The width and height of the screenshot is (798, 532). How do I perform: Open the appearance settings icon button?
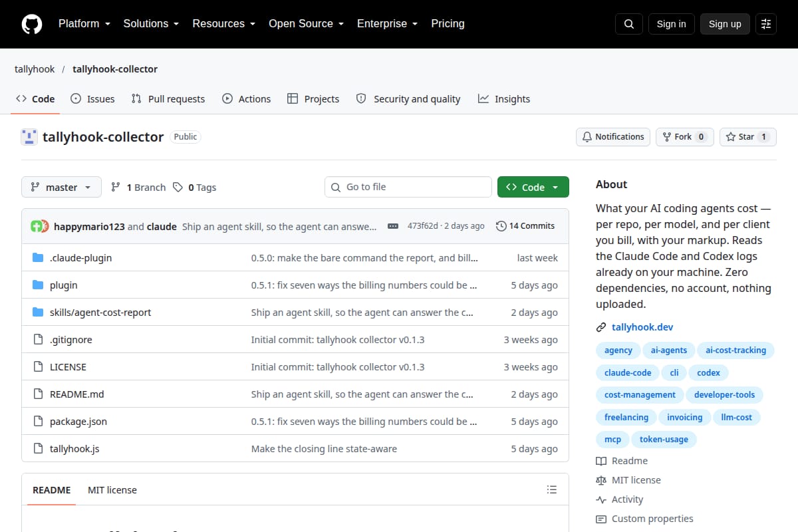[x=766, y=24]
